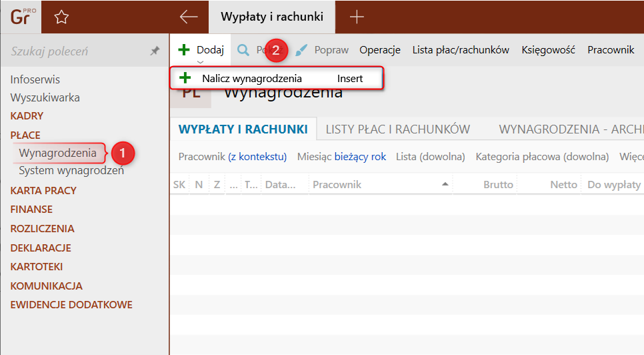Screen dimensions: 644x355
Task: Expand the ROZLICZENIA section
Action: tap(42, 228)
